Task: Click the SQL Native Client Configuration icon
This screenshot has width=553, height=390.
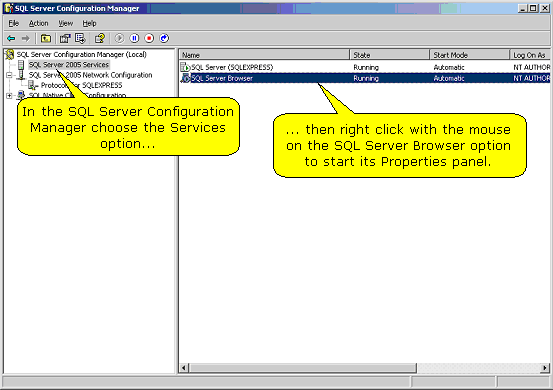Action: tap(21, 95)
